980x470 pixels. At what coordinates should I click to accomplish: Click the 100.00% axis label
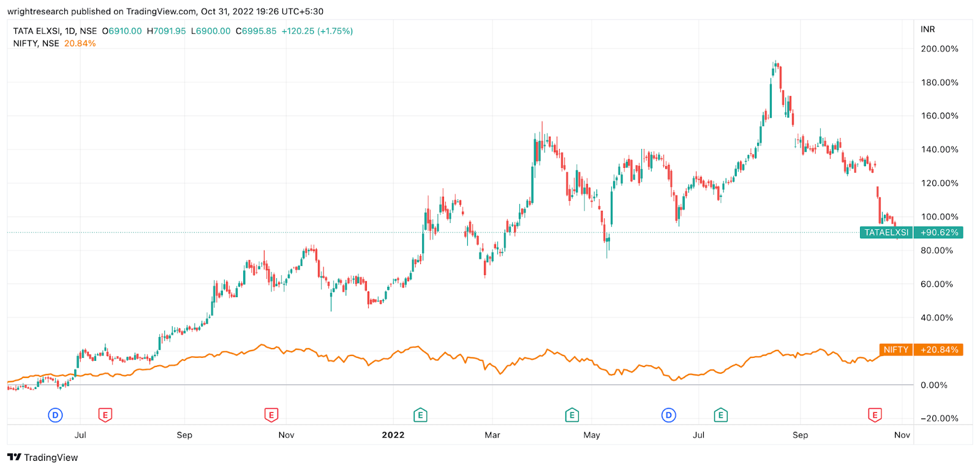coord(940,217)
